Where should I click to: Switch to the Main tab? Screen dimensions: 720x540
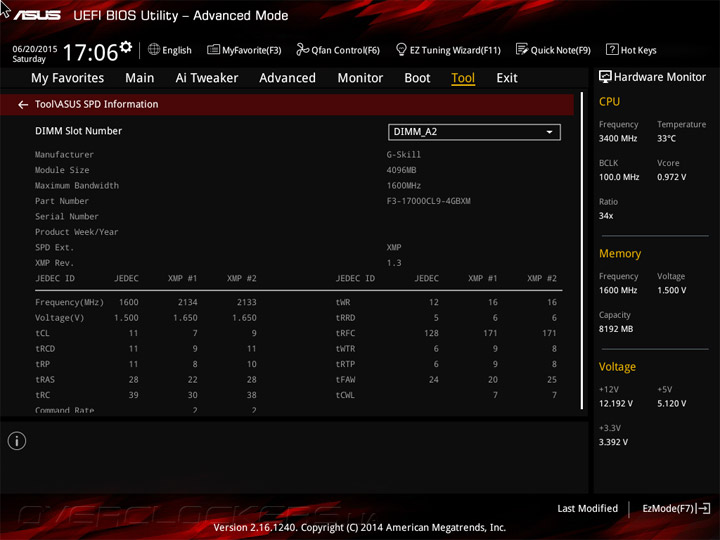(140, 78)
